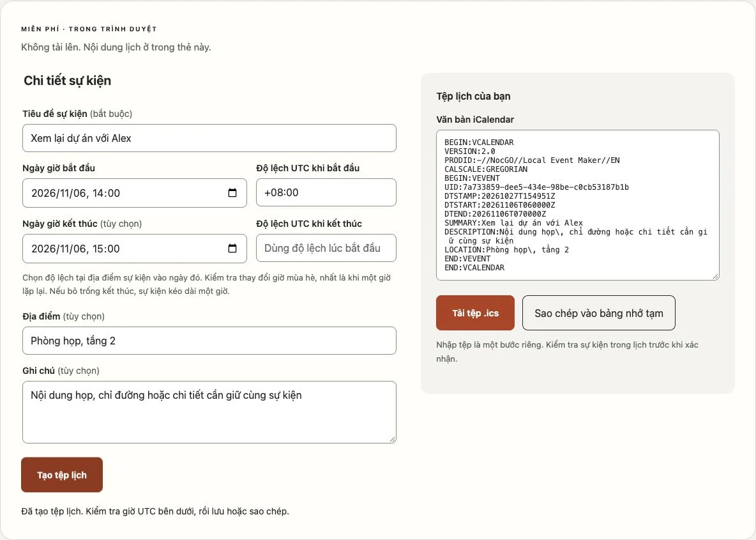
Task: Click inside the Ghi chú notes textarea
Action: (209, 412)
